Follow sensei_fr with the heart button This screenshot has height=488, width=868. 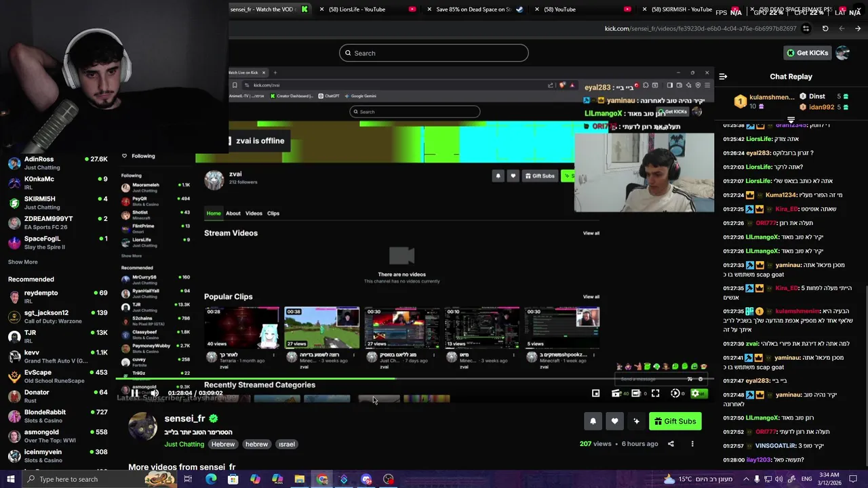(614, 422)
